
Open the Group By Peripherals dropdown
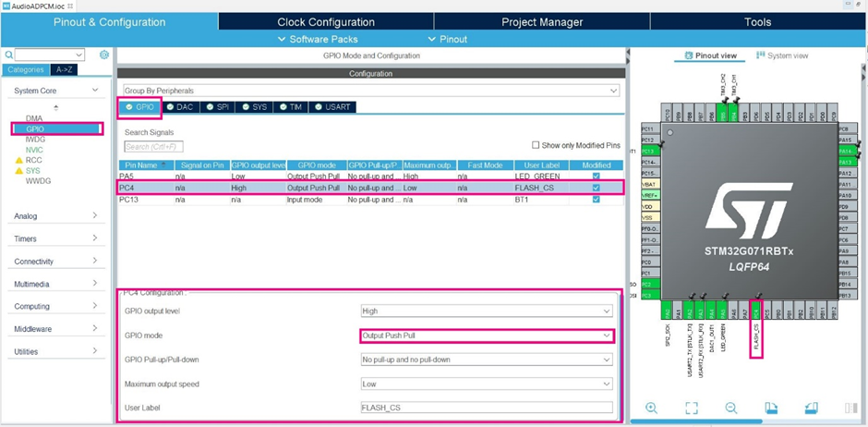click(371, 91)
